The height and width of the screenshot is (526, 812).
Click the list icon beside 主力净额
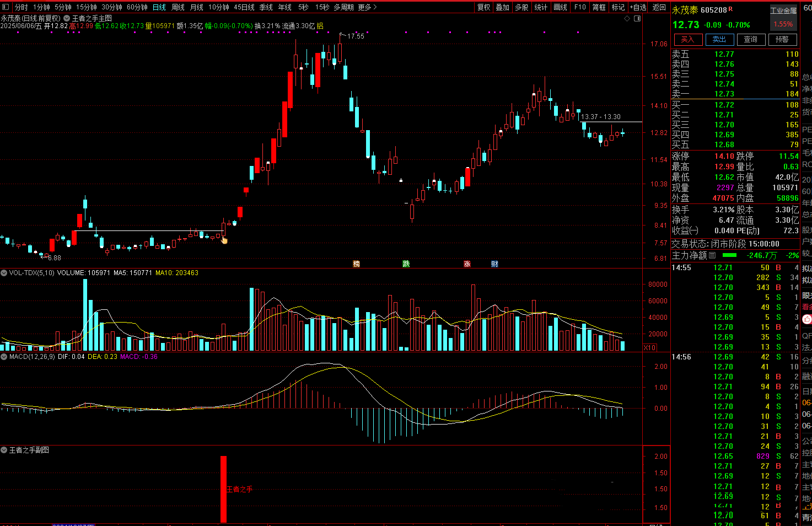[x=712, y=255]
